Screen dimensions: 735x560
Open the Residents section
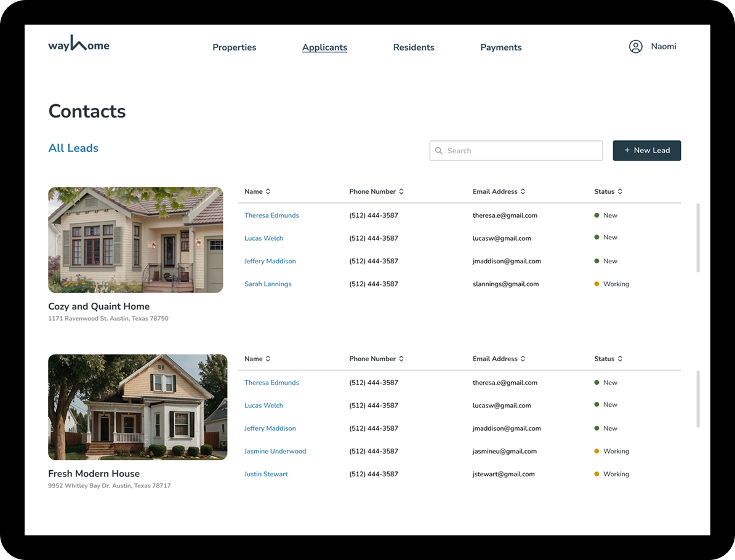coord(413,47)
